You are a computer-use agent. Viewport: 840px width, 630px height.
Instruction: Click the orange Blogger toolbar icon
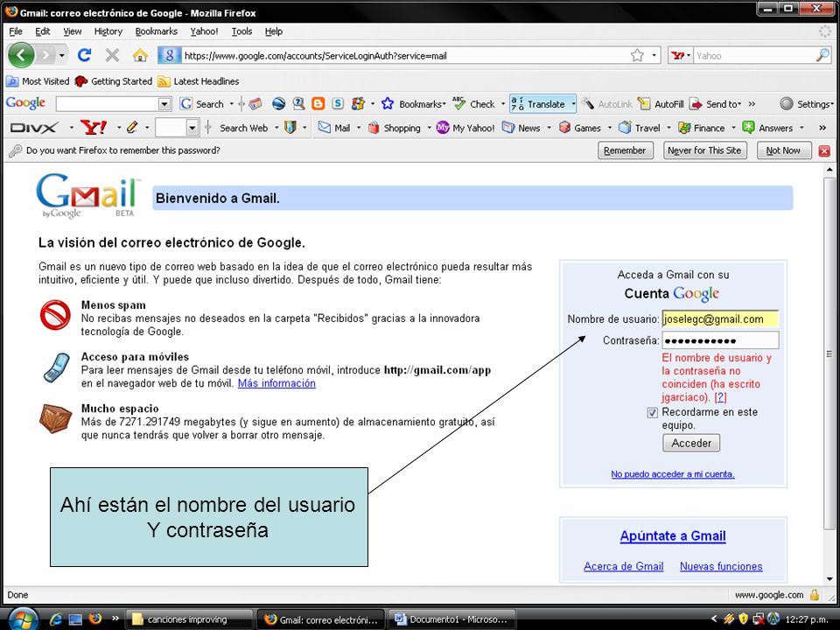point(318,104)
